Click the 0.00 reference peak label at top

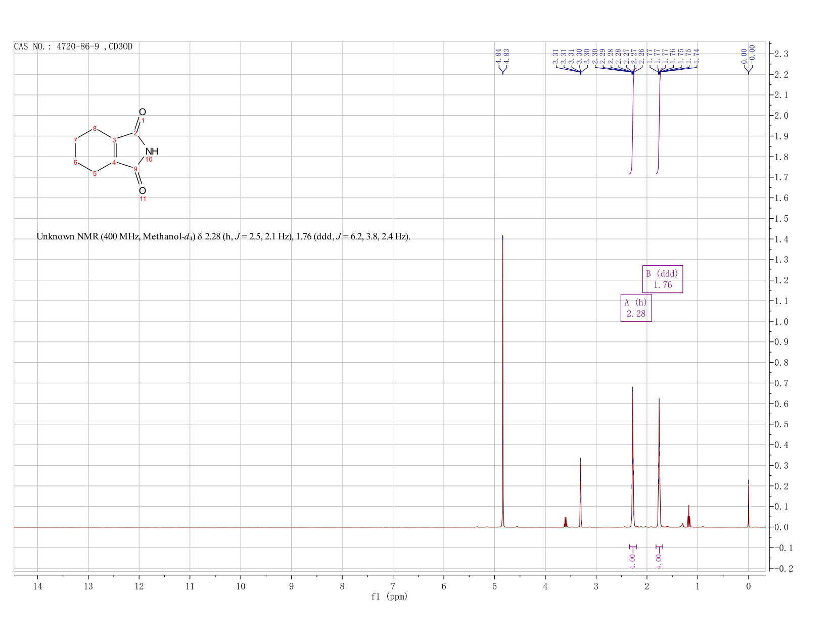pyautogui.click(x=744, y=56)
